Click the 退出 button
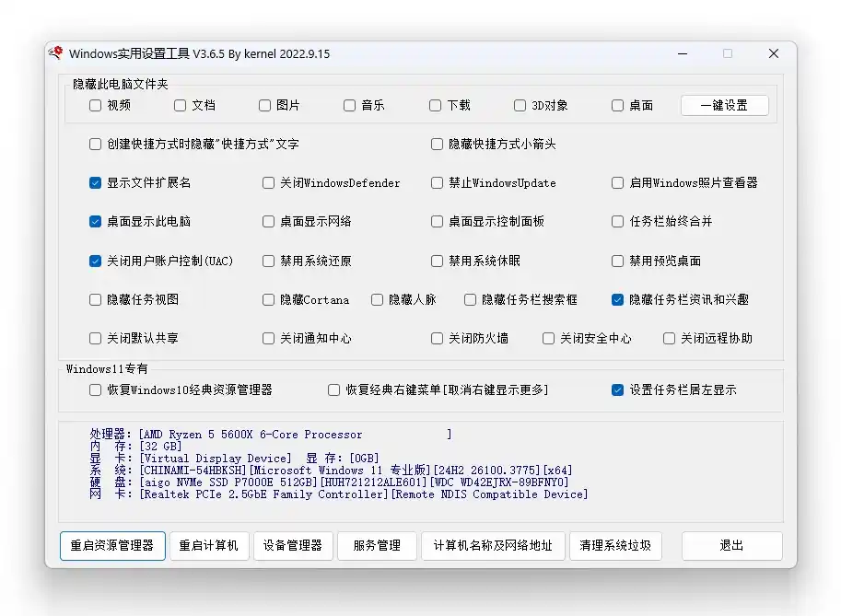This screenshot has width=841, height=616. coord(731,546)
